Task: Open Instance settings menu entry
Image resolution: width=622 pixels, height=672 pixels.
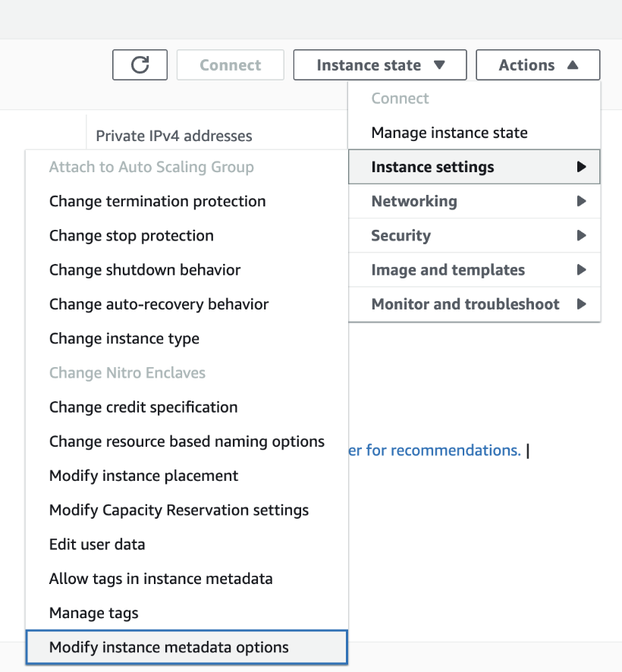Action: 433,166
